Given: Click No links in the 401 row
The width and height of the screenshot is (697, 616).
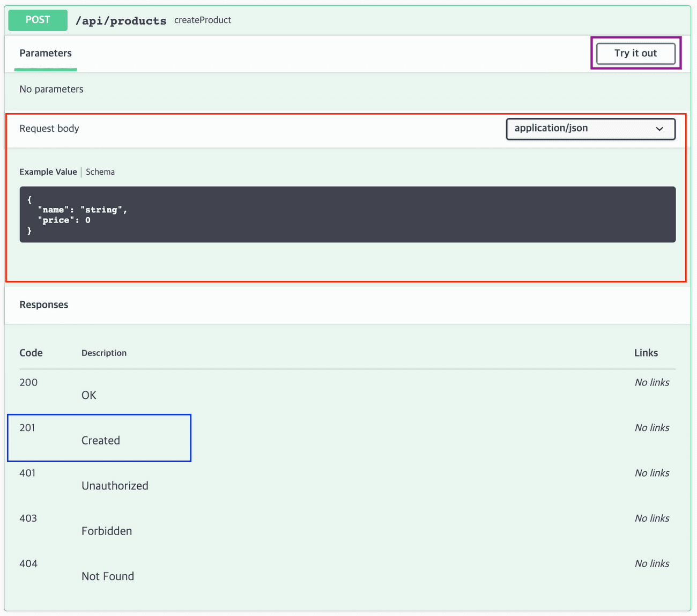Looking at the screenshot, I should (x=652, y=473).
